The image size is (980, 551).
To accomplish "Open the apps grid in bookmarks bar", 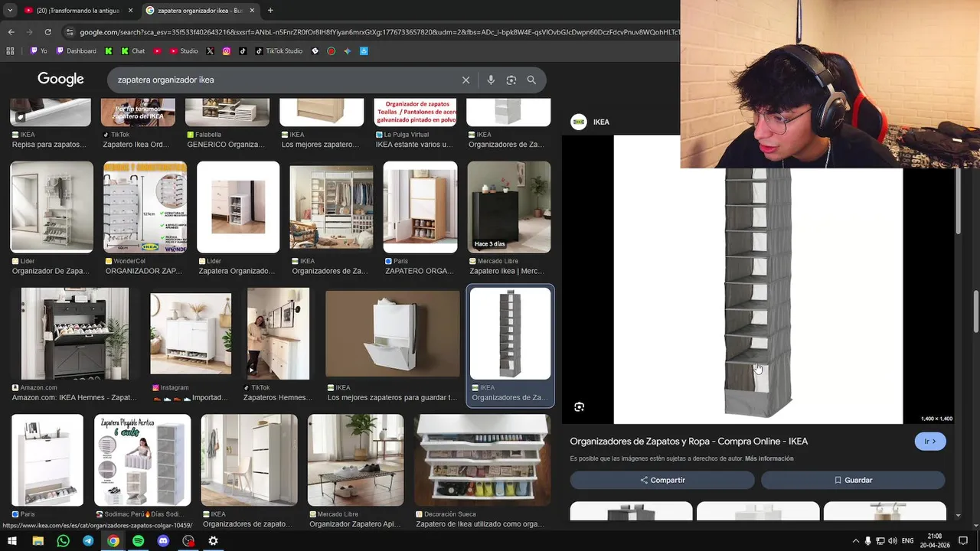I will pyautogui.click(x=10, y=51).
